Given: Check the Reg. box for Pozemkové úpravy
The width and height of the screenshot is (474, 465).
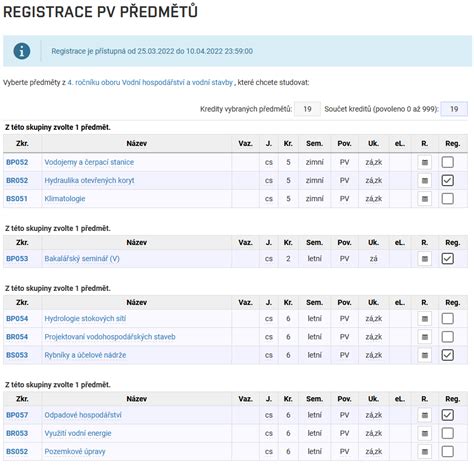Looking at the screenshot, I should click(x=447, y=451).
